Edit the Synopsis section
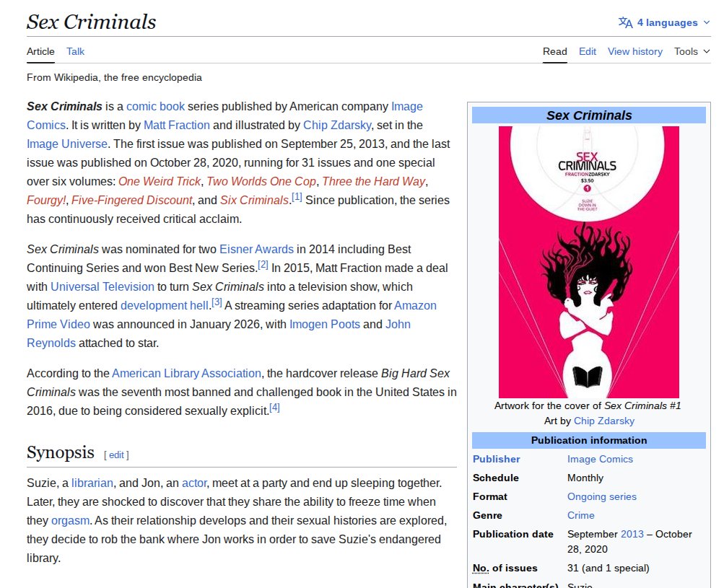 116,455
